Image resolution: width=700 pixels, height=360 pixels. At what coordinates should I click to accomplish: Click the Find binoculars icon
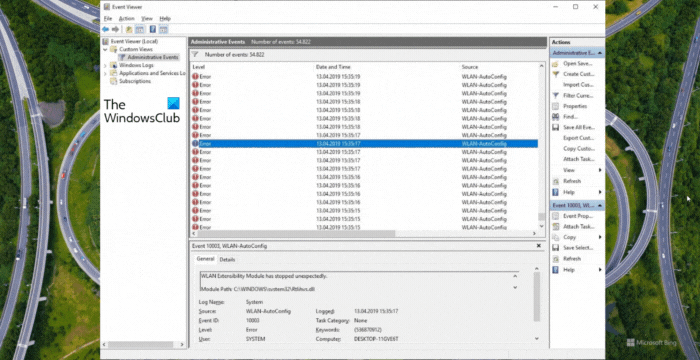tap(555, 117)
